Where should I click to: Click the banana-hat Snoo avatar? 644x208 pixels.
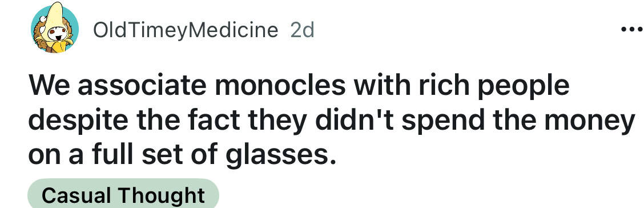[x=55, y=27]
